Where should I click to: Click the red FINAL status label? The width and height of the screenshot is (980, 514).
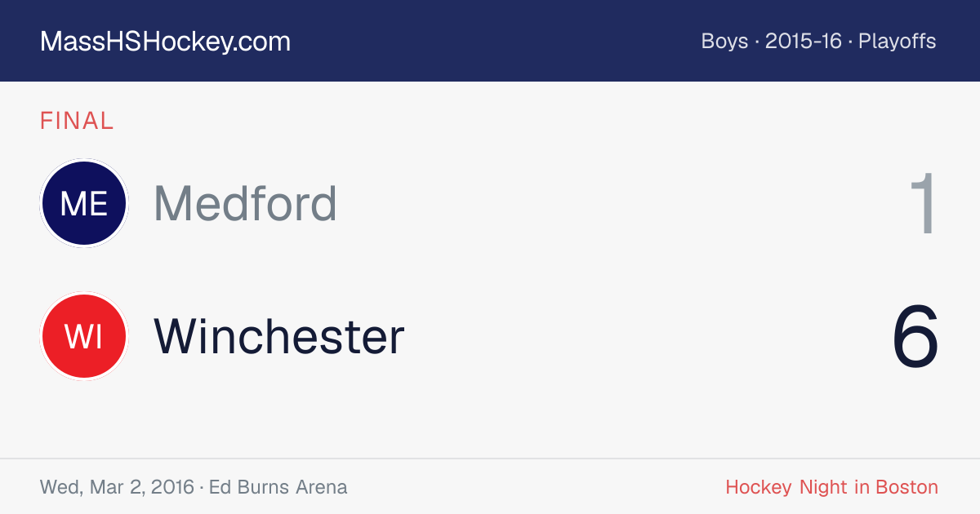(x=77, y=121)
